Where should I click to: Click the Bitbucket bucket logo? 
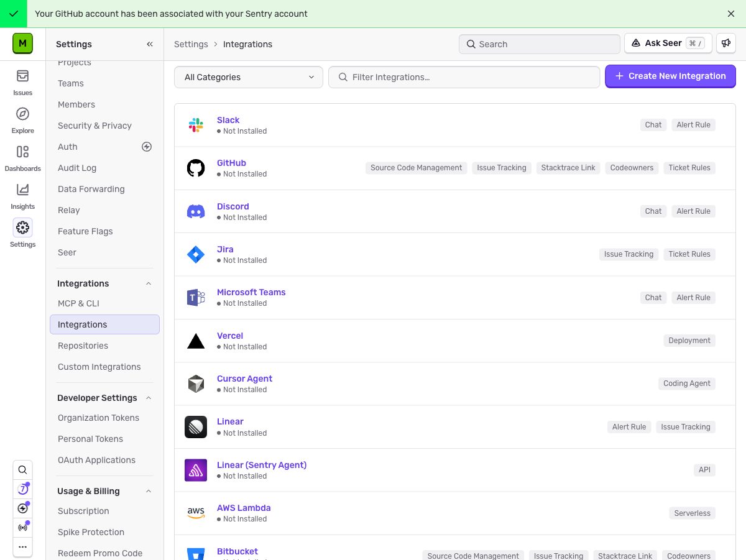tap(196, 553)
